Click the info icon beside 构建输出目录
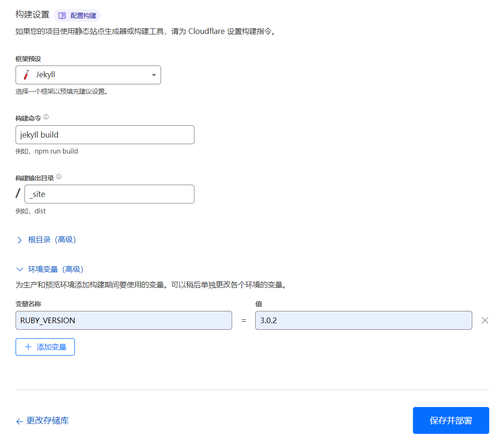The width and height of the screenshot is (501, 448). 59,177
